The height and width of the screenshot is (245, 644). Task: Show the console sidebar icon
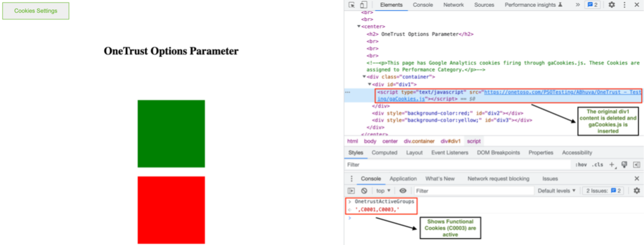point(351,191)
